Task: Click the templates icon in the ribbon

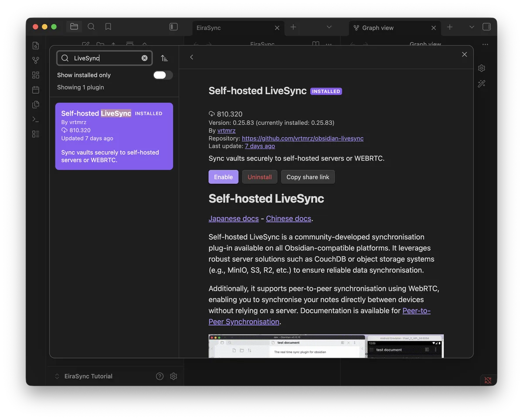Action: (36, 105)
